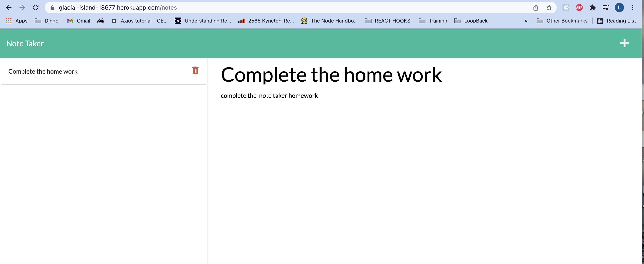Open the Adblock Plus ABP icon

pyautogui.click(x=579, y=8)
